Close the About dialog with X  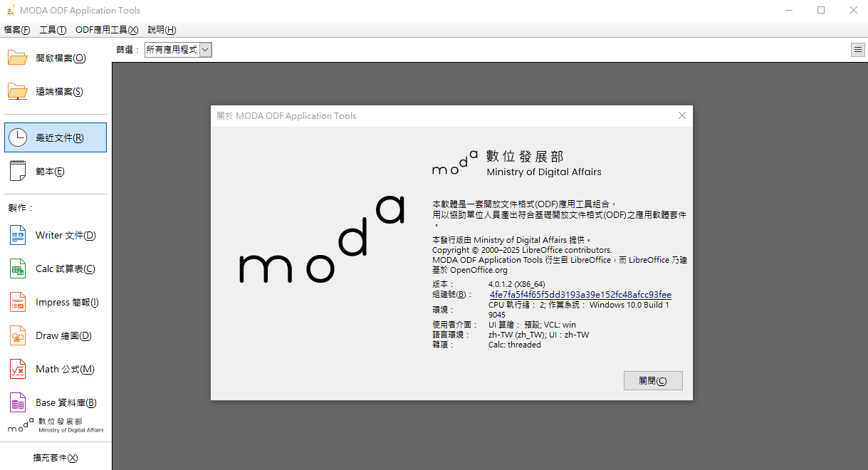(x=681, y=115)
